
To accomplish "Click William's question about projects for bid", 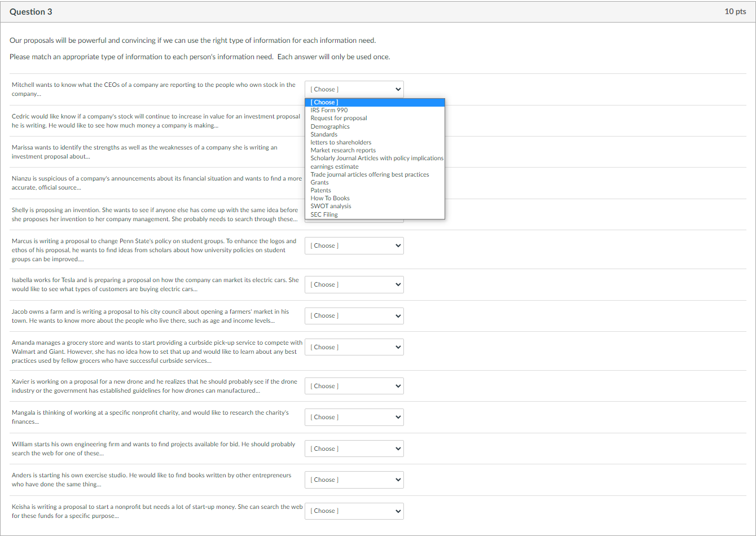I will coord(153,449).
